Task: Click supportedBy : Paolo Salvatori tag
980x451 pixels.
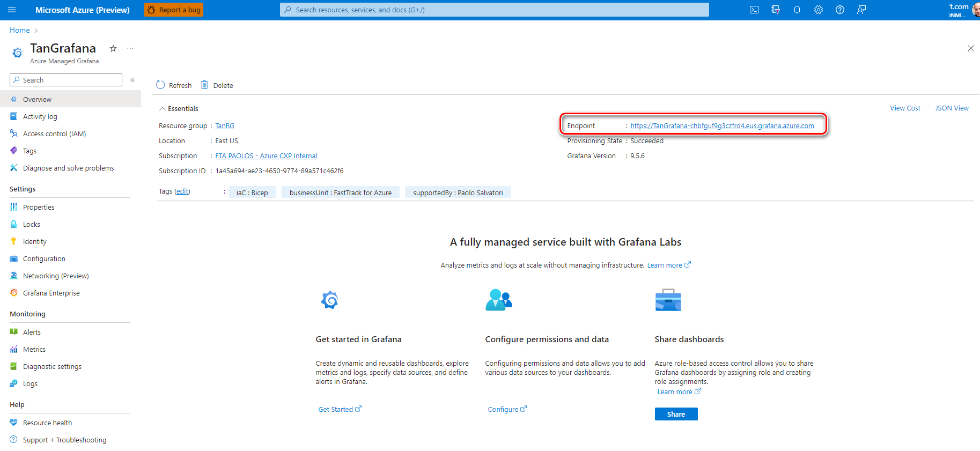Action: pyautogui.click(x=458, y=193)
